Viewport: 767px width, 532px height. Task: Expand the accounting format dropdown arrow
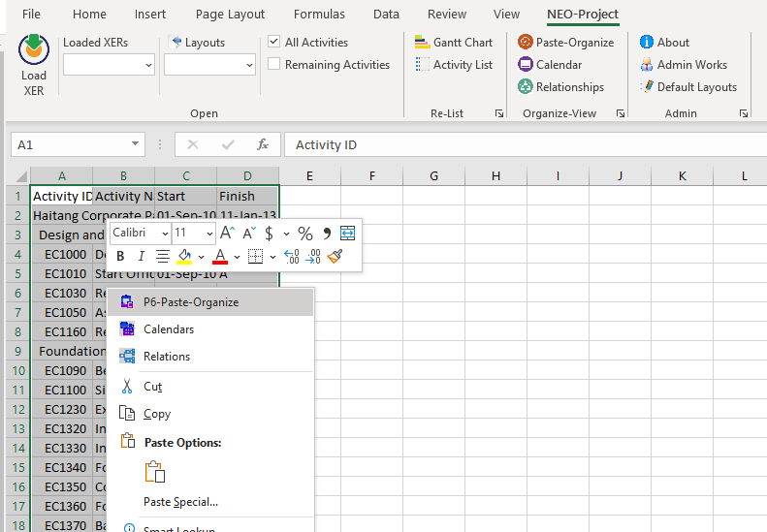(286, 234)
